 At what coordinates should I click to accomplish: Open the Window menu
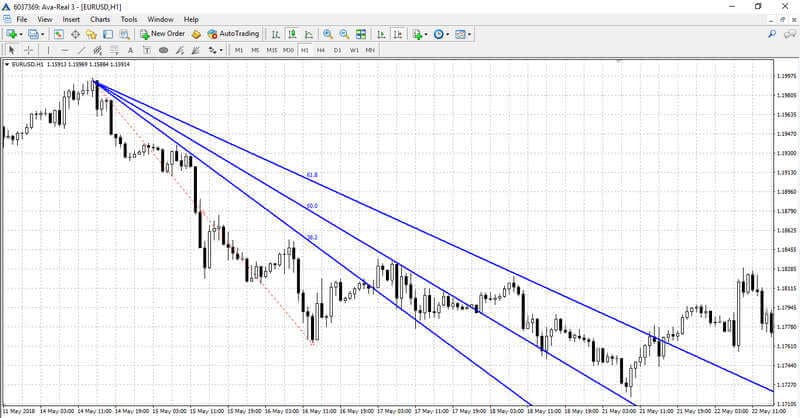(x=160, y=19)
